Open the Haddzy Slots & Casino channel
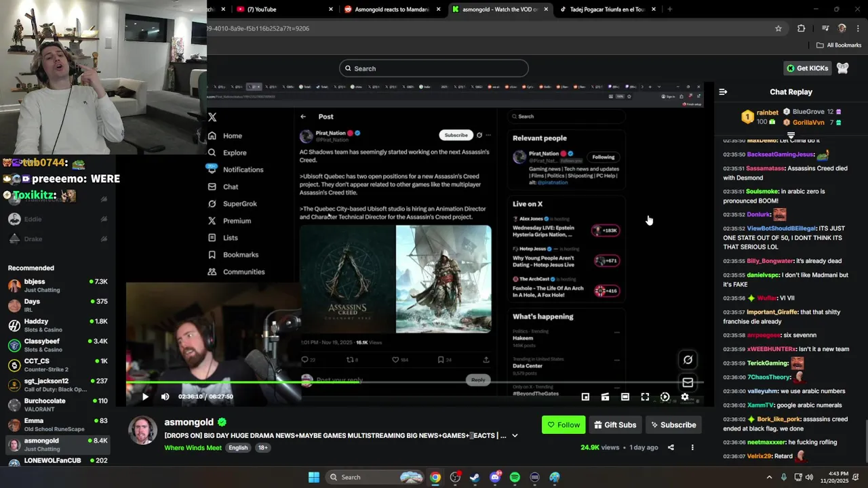 click(x=58, y=325)
